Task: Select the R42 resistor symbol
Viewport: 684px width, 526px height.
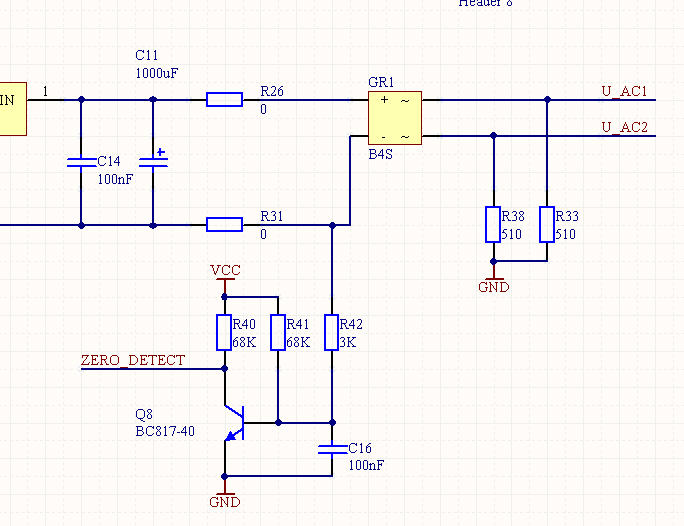Action: tap(332, 332)
